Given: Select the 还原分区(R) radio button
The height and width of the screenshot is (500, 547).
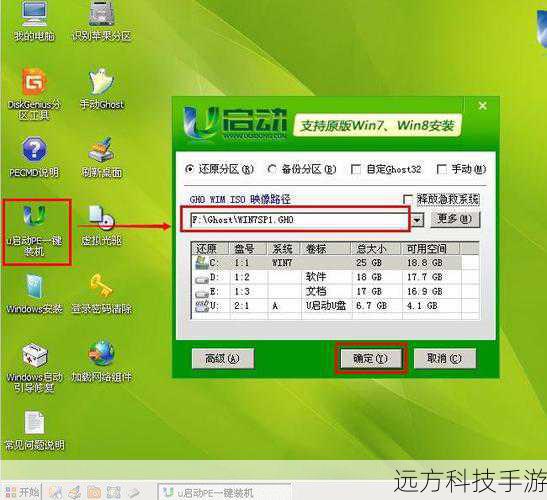Looking at the screenshot, I should tap(189, 169).
